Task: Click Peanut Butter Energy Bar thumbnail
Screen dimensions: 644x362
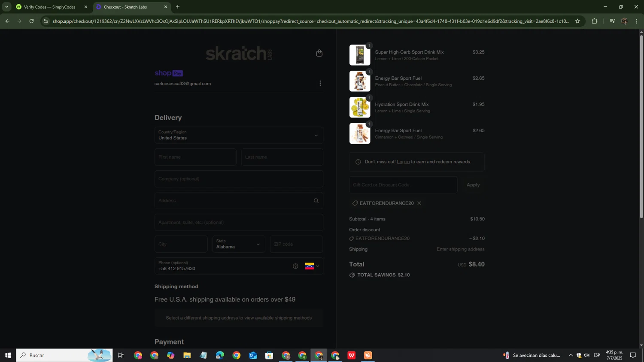Action: (x=360, y=81)
